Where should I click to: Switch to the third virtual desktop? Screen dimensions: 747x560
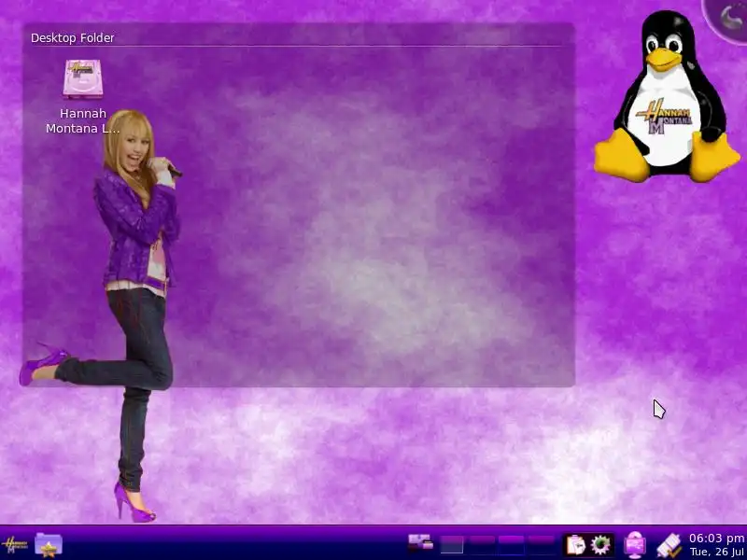511,544
